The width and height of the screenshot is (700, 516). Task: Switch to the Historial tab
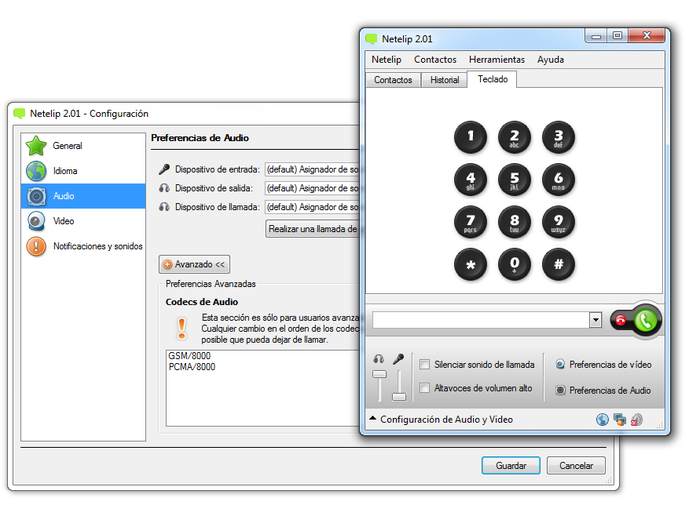pos(444,80)
